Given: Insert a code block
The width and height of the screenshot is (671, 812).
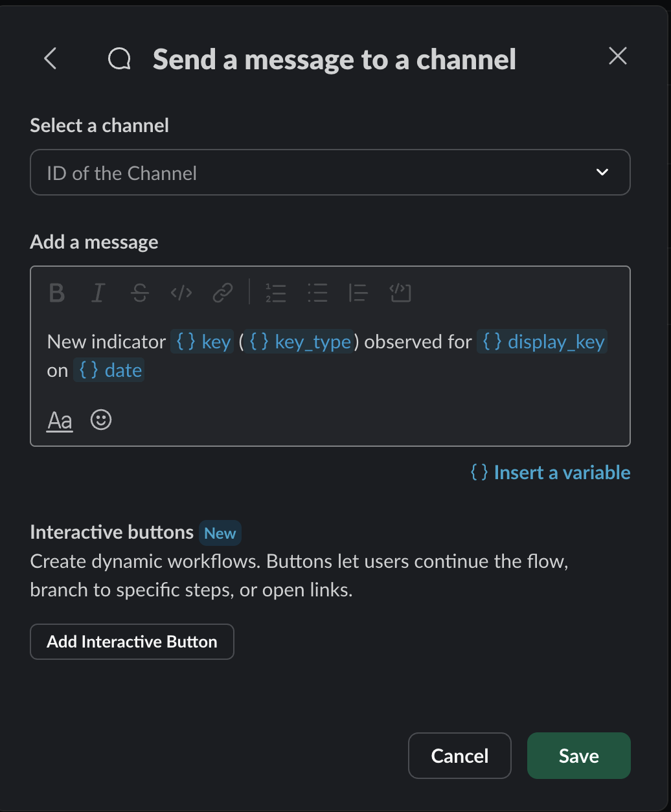Looking at the screenshot, I should (x=400, y=293).
